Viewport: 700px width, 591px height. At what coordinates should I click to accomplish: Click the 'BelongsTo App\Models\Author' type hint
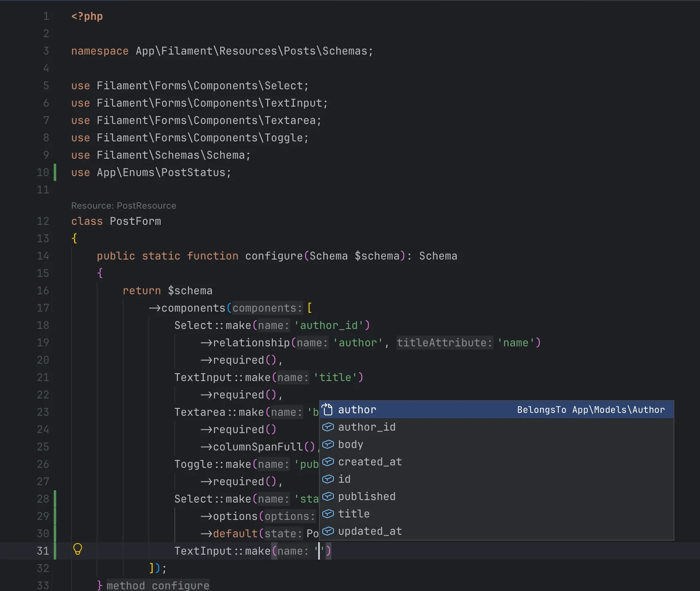[591, 410]
